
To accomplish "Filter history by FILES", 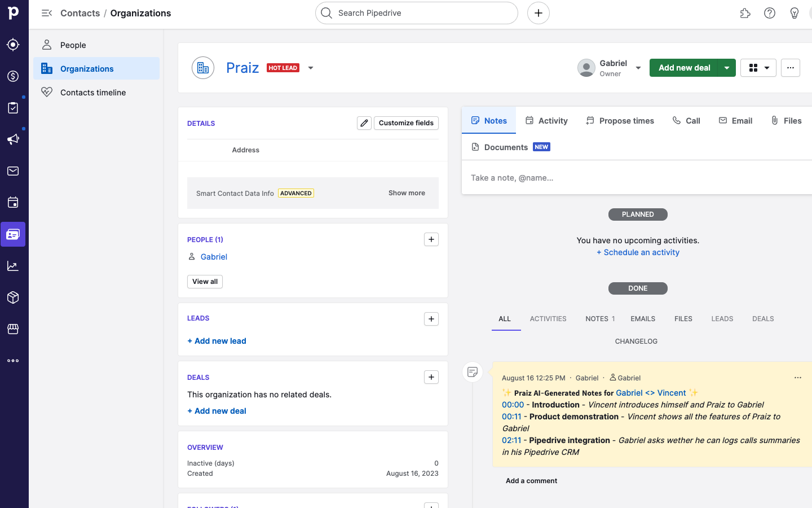I will coord(683,319).
